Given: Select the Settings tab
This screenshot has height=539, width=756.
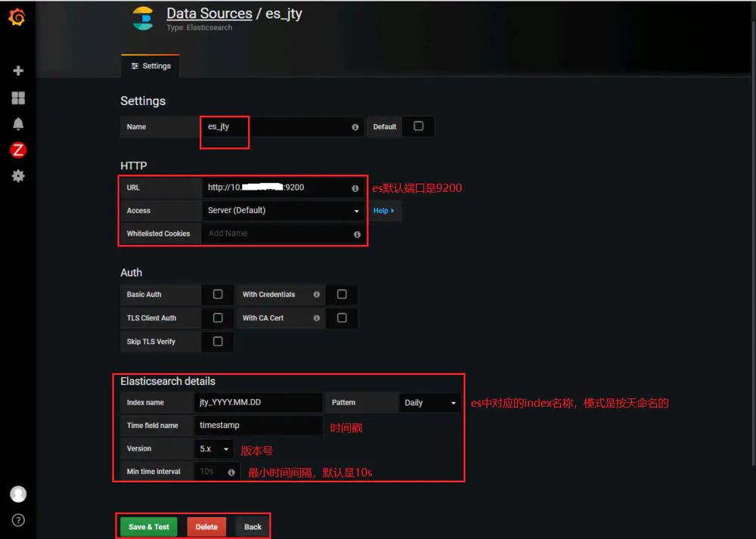Looking at the screenshot, I should 150,66.
